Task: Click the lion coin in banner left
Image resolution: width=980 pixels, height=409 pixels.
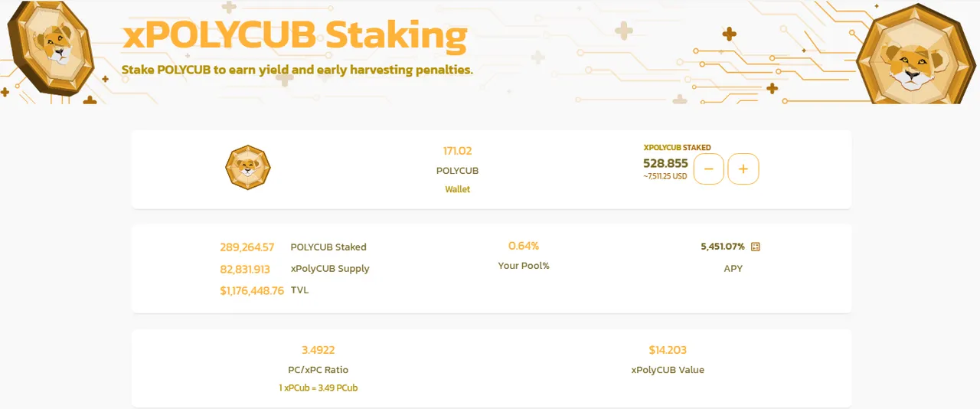Action: pyautogui.click(x=51, y=50)
